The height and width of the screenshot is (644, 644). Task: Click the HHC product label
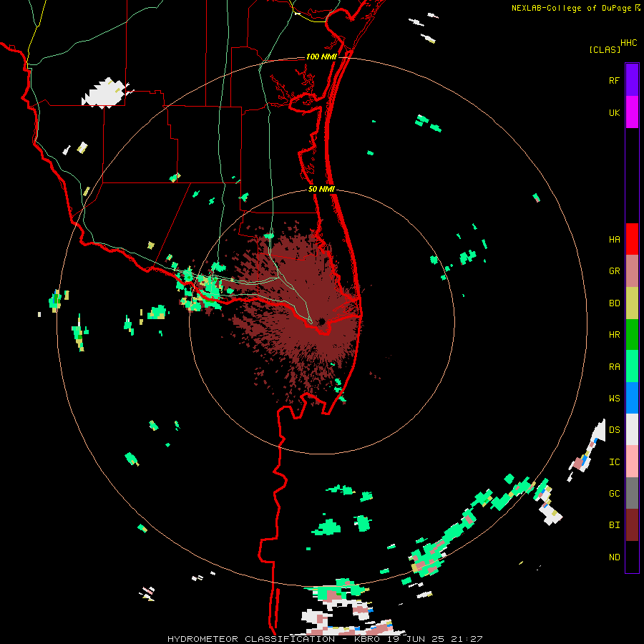(629, 43)
